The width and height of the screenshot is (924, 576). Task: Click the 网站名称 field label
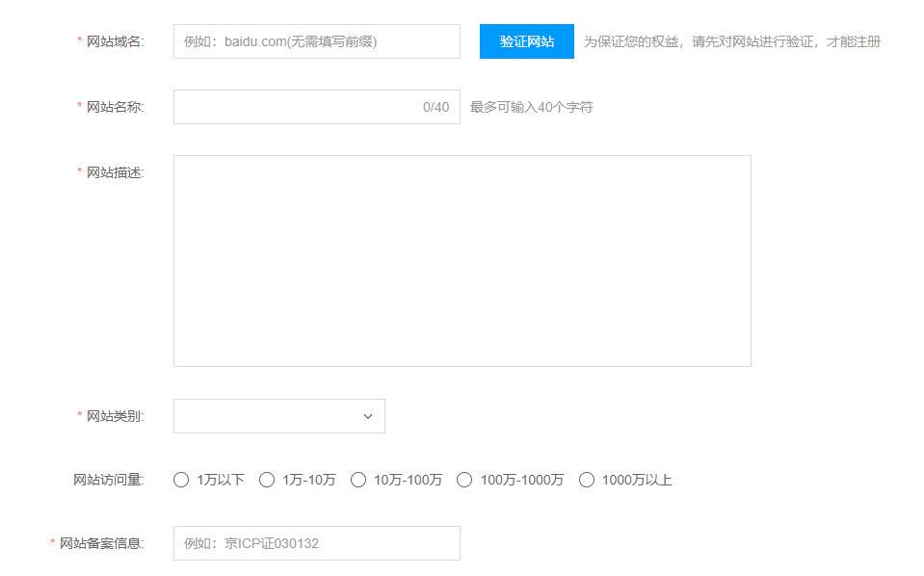[x=114, y=107]
